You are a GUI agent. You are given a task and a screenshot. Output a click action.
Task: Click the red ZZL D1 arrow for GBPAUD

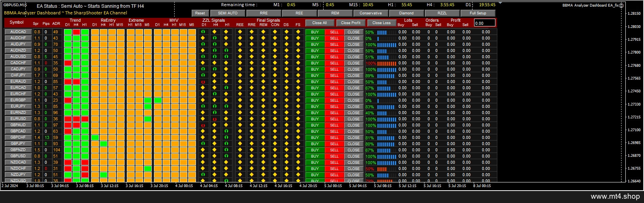pos(203,125)
